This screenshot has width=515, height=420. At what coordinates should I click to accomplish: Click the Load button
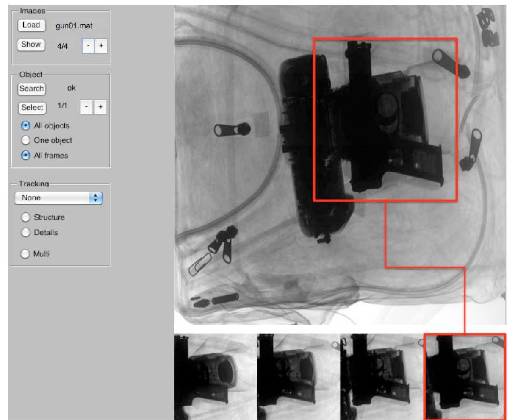(x=31, y=25)
